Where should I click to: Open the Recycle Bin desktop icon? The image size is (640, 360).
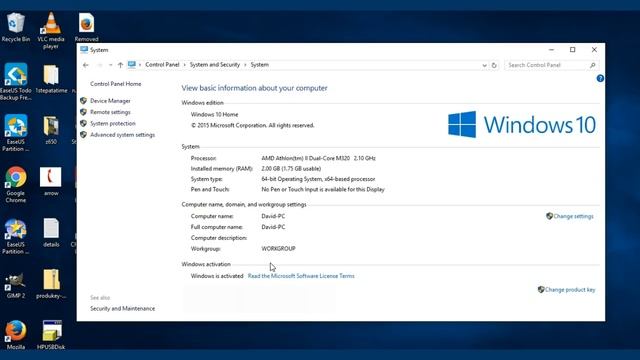[16, 27]
